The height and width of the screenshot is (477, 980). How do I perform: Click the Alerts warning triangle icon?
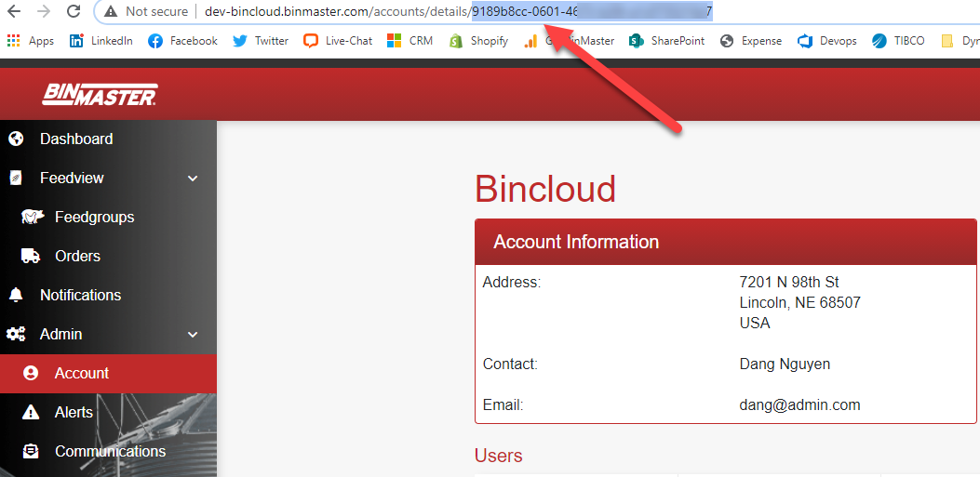click(30, 412)
